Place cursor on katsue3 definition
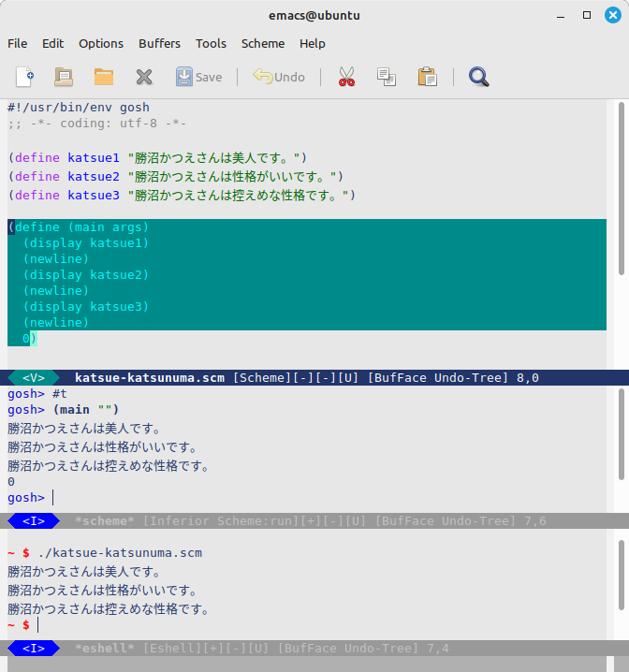This screenshot has width=629, height=672. 182,196
